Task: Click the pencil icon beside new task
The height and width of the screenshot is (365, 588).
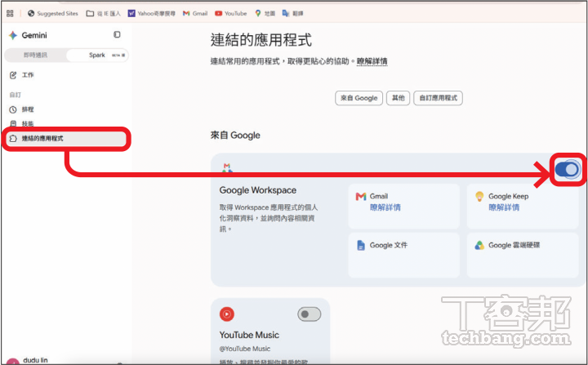Action: pos(13,75)
